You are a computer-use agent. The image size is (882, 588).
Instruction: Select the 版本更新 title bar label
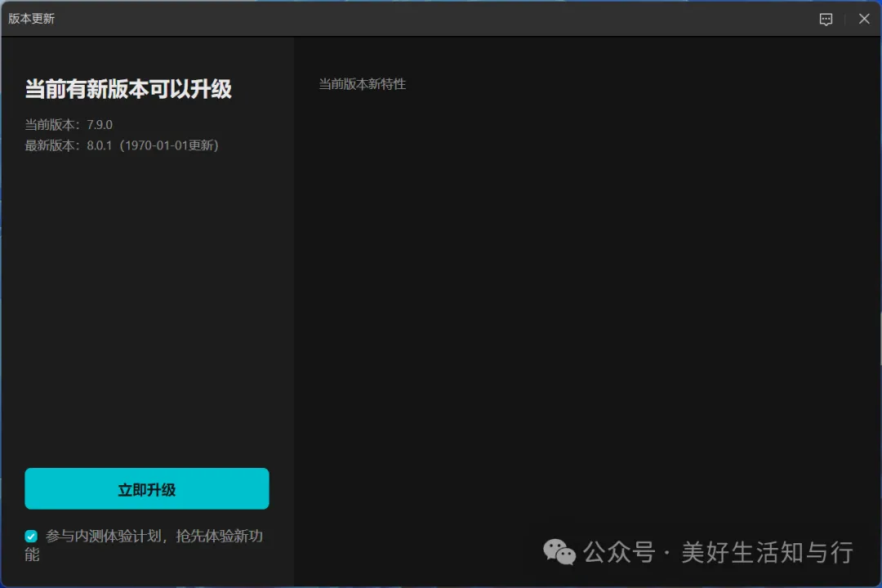point(32,18)
